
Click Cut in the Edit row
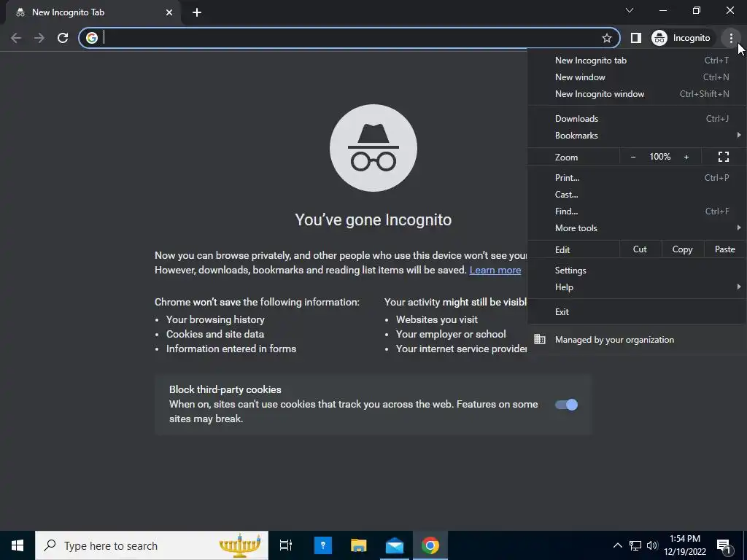(640, 249)
